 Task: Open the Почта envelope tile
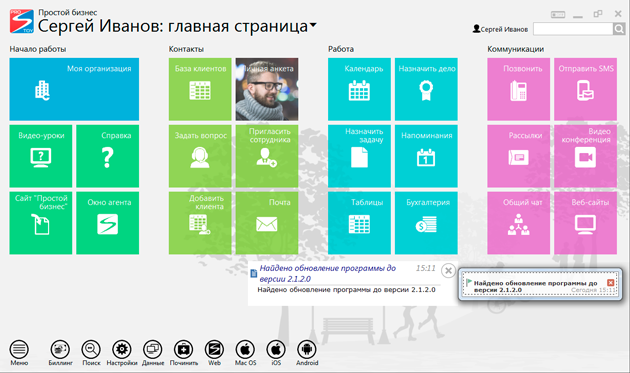point(267,223)
